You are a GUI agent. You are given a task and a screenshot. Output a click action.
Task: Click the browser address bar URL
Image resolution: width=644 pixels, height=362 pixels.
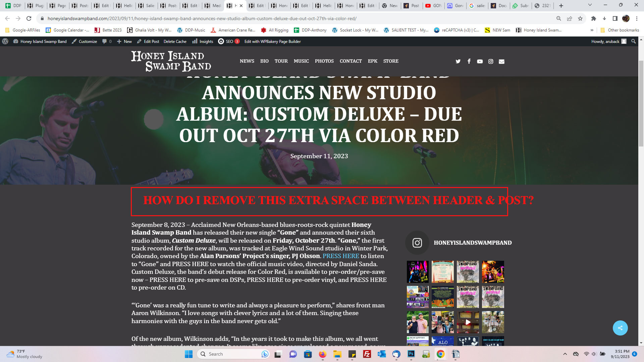202,18
